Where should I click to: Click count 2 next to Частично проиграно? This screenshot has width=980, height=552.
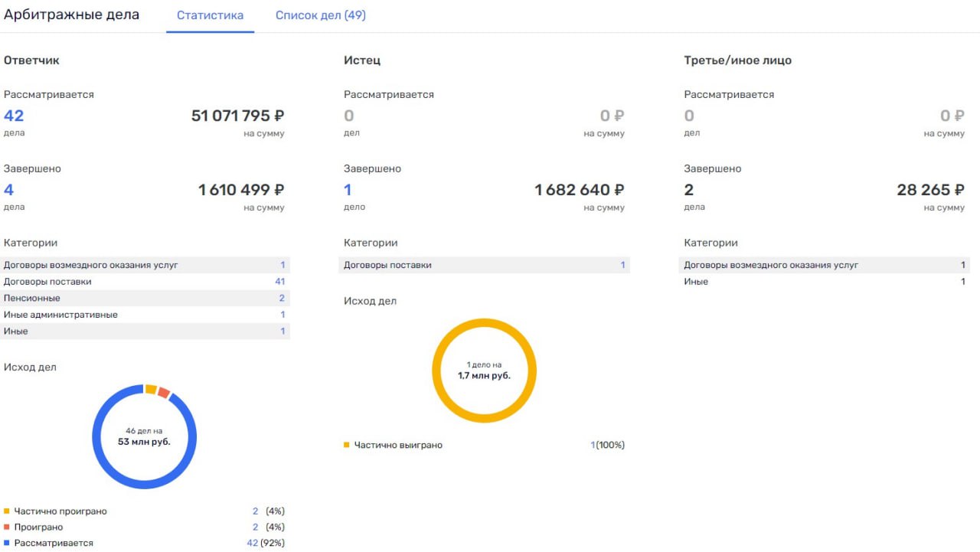pyautogui.click(x=255, y=511)
